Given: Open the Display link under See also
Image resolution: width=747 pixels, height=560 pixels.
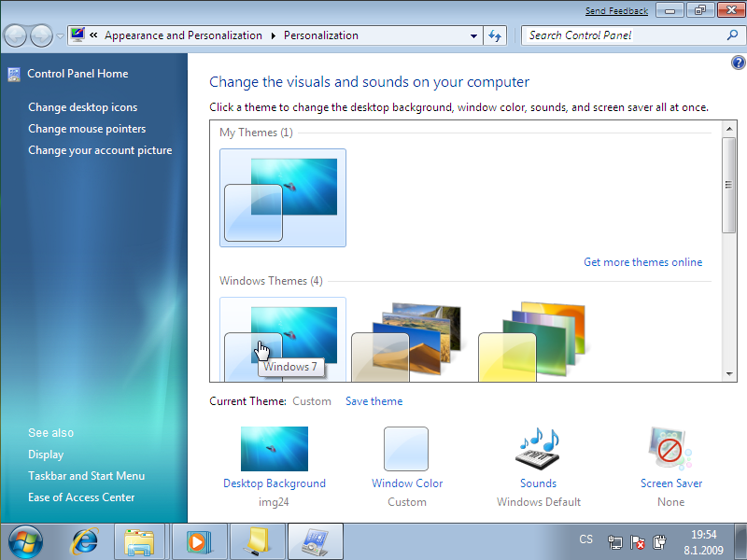Looking at the screenshot, I should tap(46, 455).
